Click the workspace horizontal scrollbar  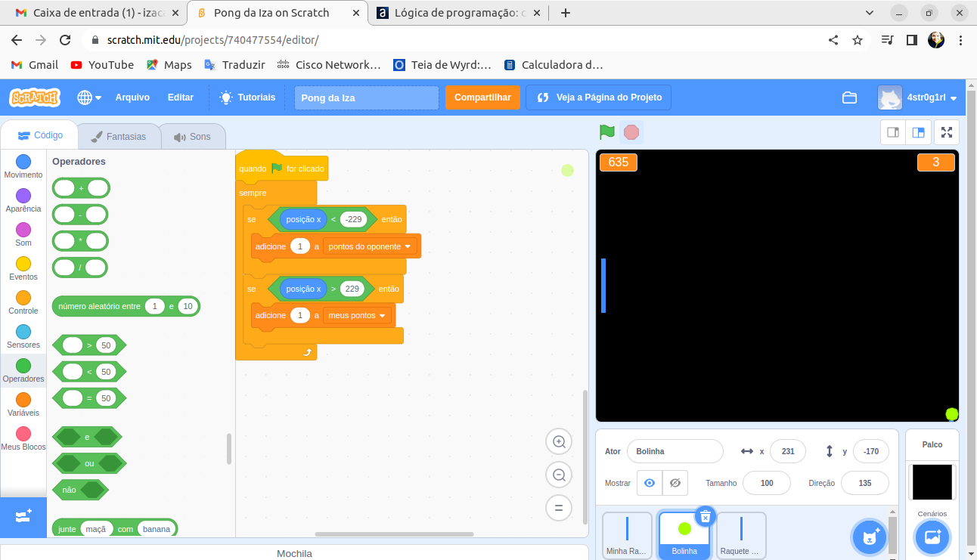click(x=395, y=534)
